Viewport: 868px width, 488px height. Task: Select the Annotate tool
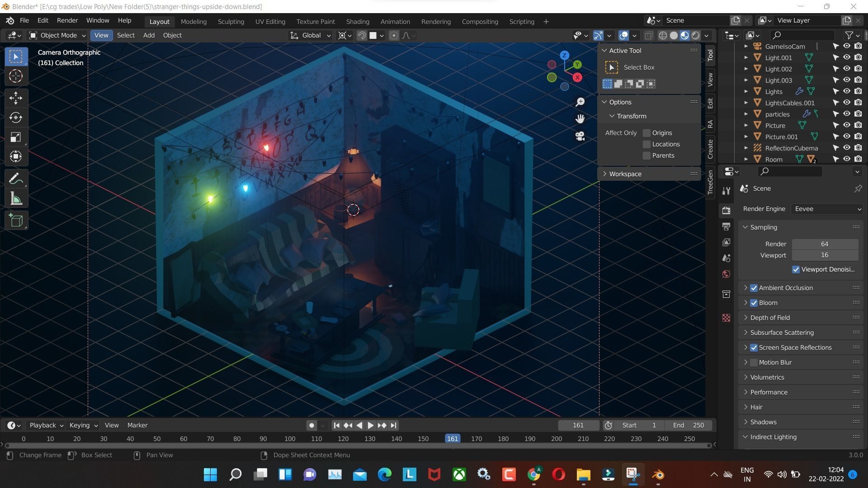pos(16,179)
